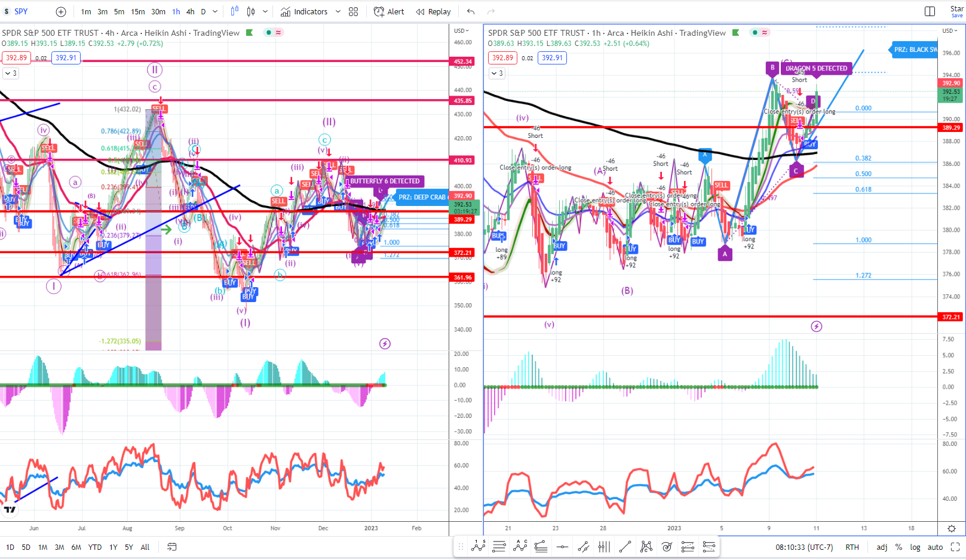Toggle market status dot on left chart
The image size is (966, 560).
click(269, 33)
